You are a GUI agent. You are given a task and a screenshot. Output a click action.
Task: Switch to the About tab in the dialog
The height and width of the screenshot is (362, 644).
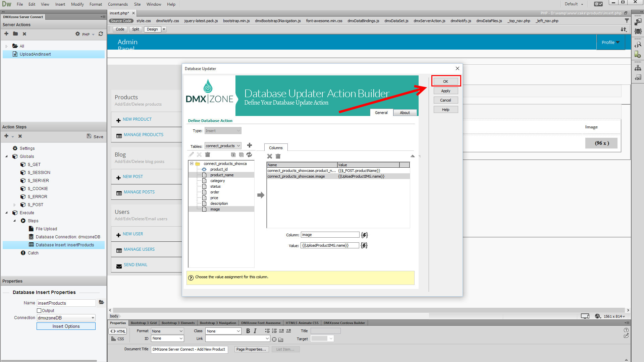405,113
